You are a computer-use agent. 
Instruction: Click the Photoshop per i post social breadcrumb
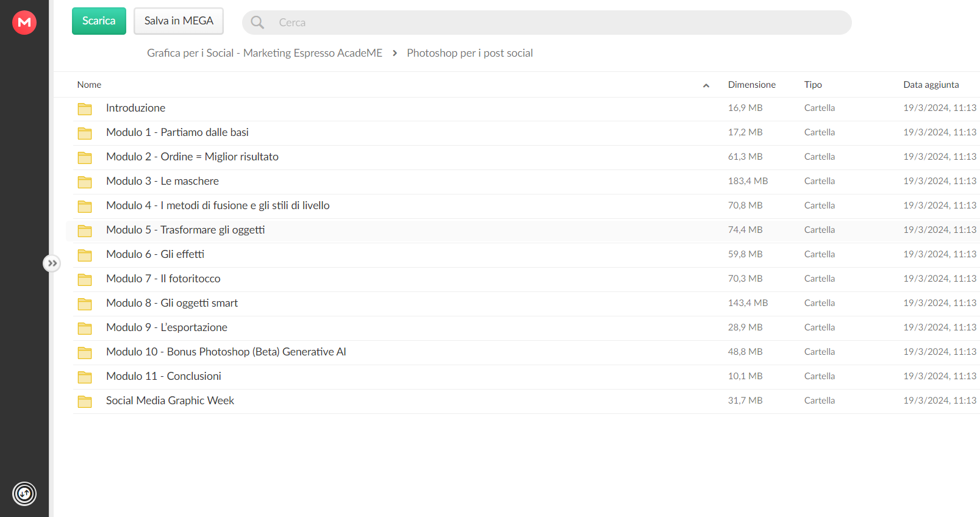tap(470, 53)
